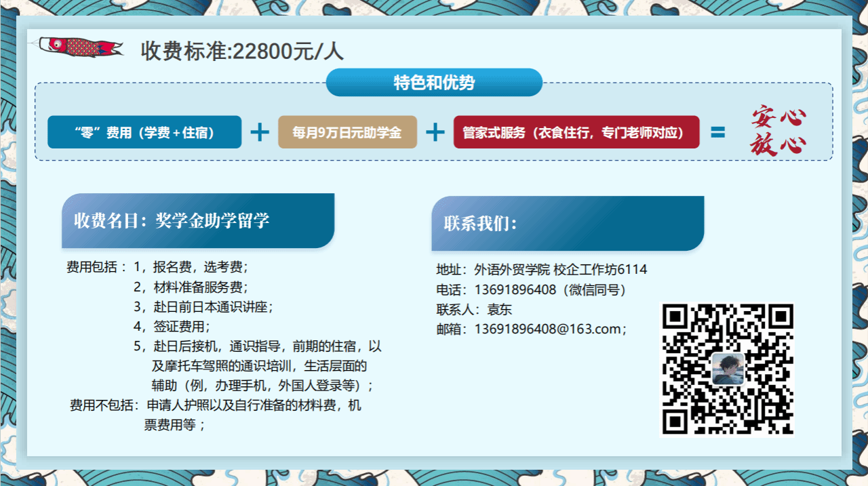Click the phone number 13691896408 line

[x=531, y=290]
